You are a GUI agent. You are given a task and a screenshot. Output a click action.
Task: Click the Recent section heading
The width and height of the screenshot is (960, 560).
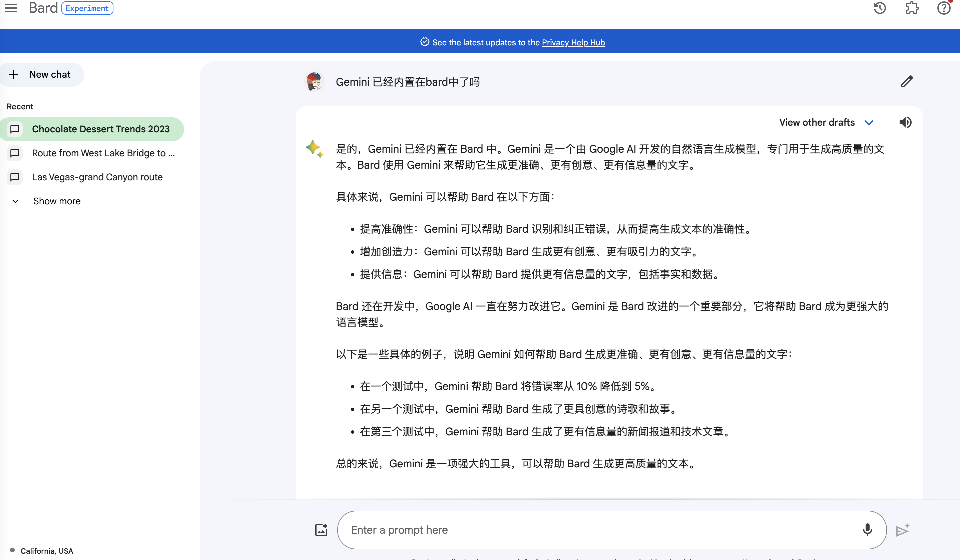pos(20,107)
